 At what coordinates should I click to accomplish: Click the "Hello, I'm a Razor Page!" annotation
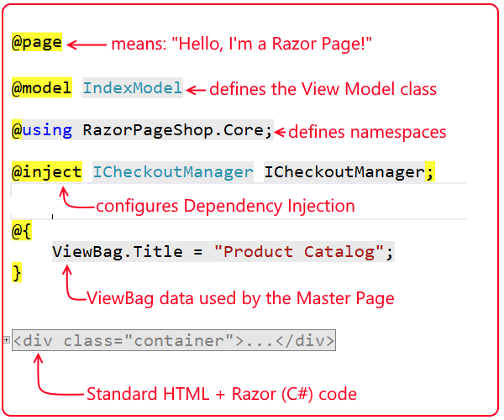click(241, 44)
